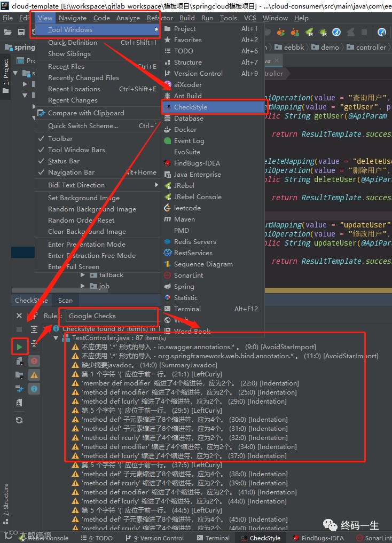The image size is (392, 543).
Task: Select CheckStyle in Tool Windows submenu
Action: click(x=213, y=107)
